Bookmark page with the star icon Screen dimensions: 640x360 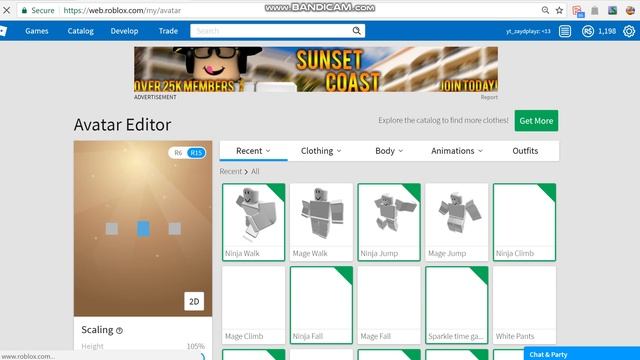pos(559,10)
